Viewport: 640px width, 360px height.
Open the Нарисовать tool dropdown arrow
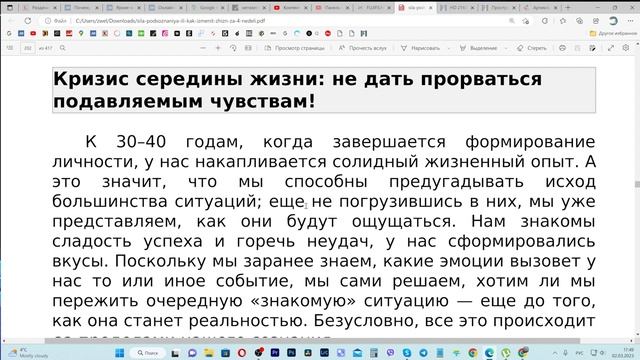click(449, 48)
